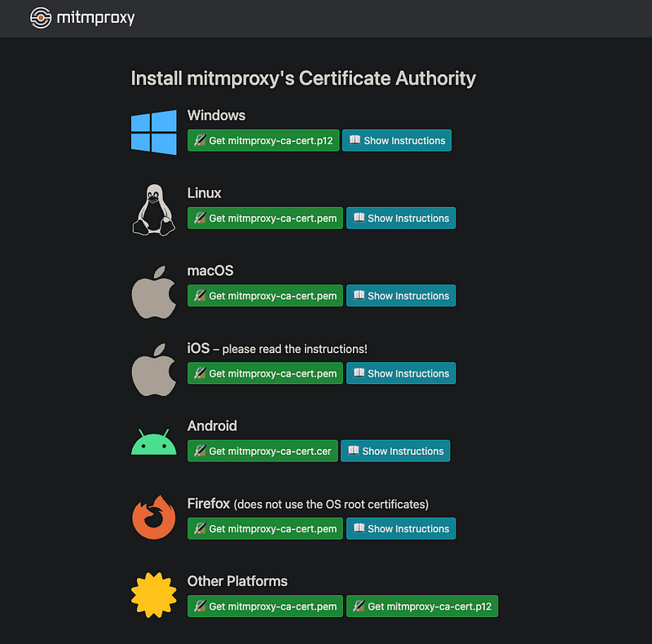Get the macOS mitmproxy-ca-cert.pem certificate
Viewport: 652px width, 644px height.
265,296
